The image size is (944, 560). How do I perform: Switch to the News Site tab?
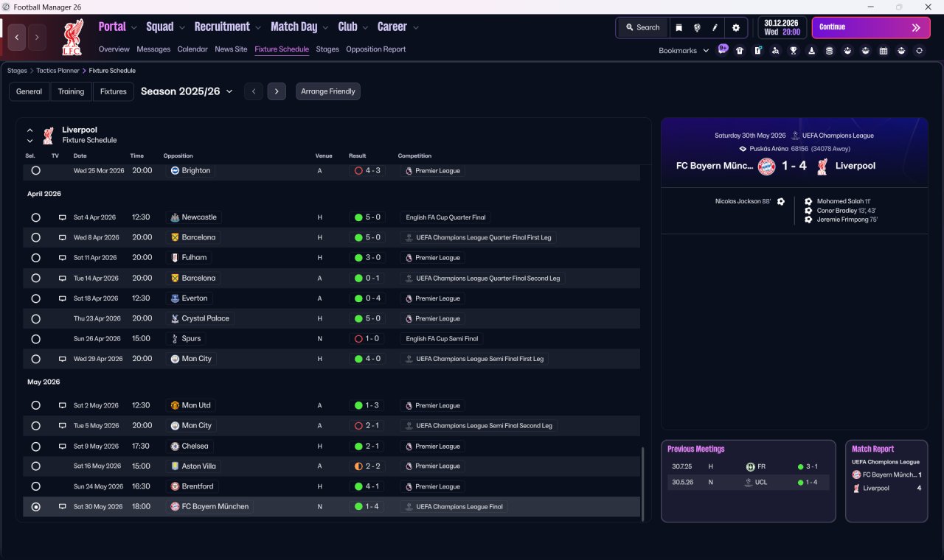pyautogui.click(x=231, y=49)
